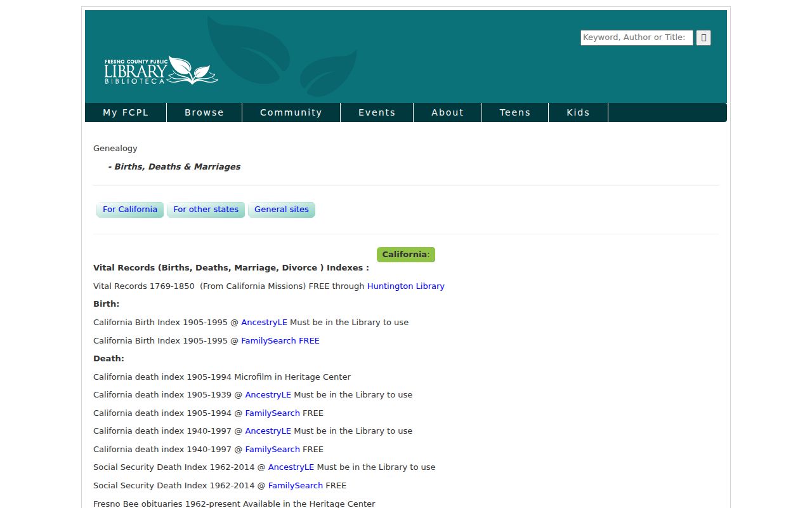Go to the Kids section
This screenshot has width=812, height=508.
tap(578, 112)
